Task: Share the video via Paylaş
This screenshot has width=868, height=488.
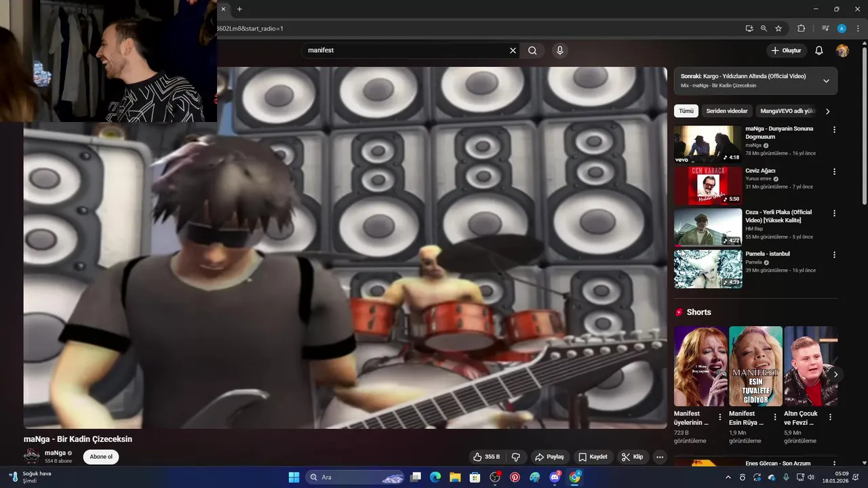Action: 549,457
